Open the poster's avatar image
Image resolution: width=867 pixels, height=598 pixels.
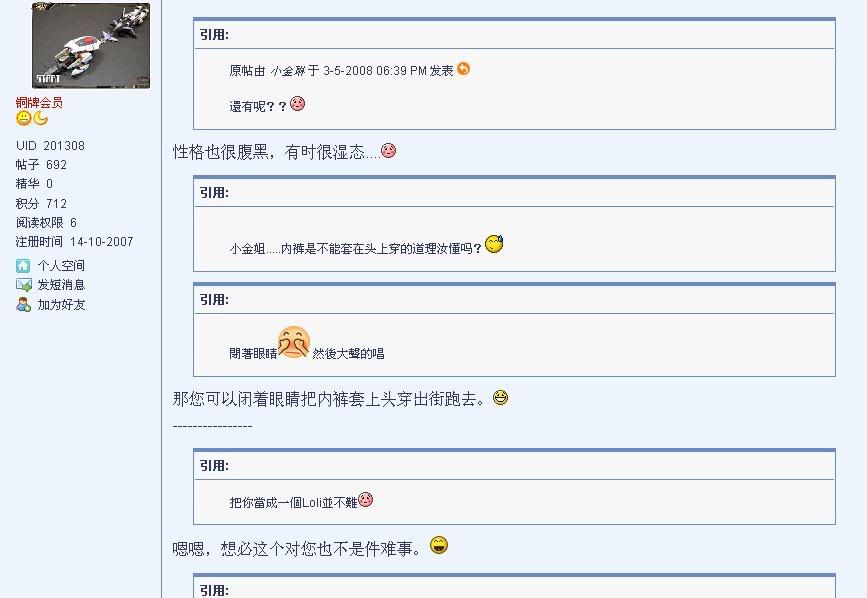pyautogui.click(x=91, y=45)
